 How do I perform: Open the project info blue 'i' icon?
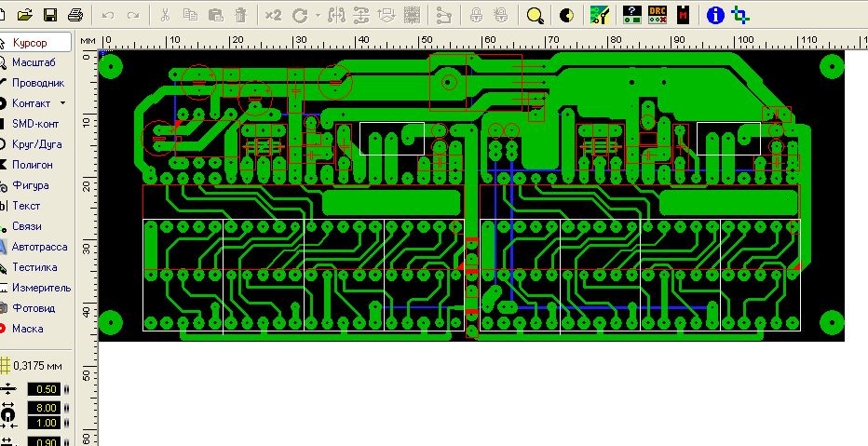(x=715, y=16)
